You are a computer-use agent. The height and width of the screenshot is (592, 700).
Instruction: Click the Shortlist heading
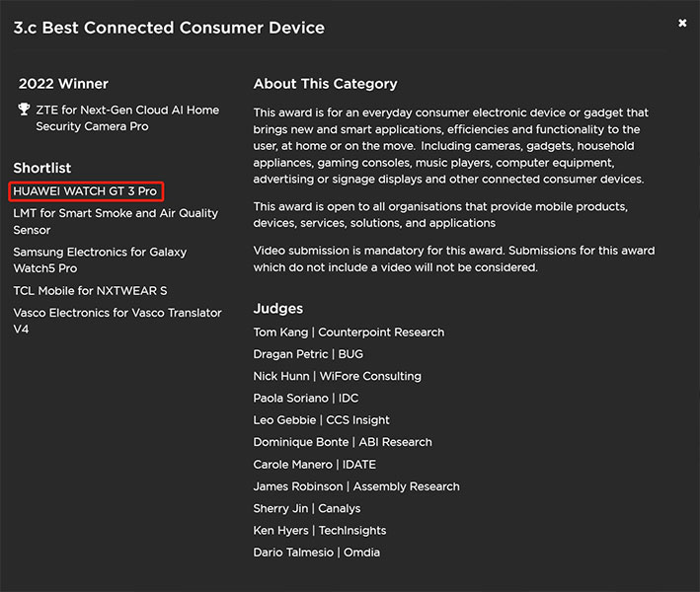[x=42, y=168]
